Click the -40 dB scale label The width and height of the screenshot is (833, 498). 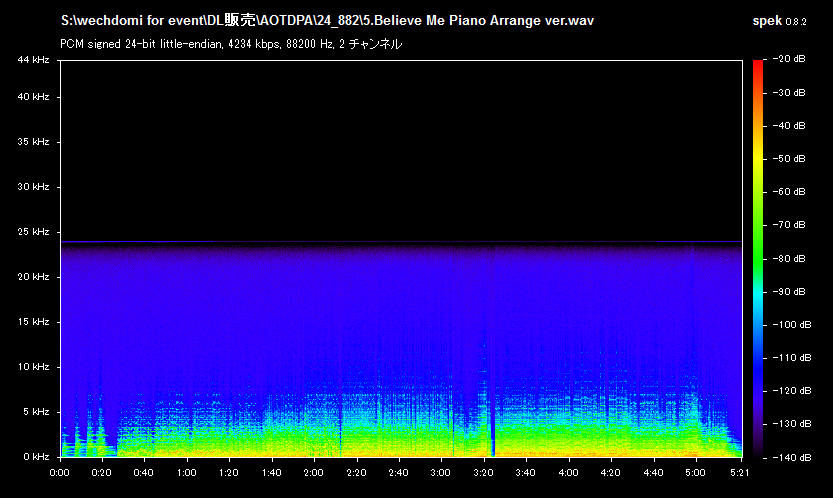tap(789, 125)
